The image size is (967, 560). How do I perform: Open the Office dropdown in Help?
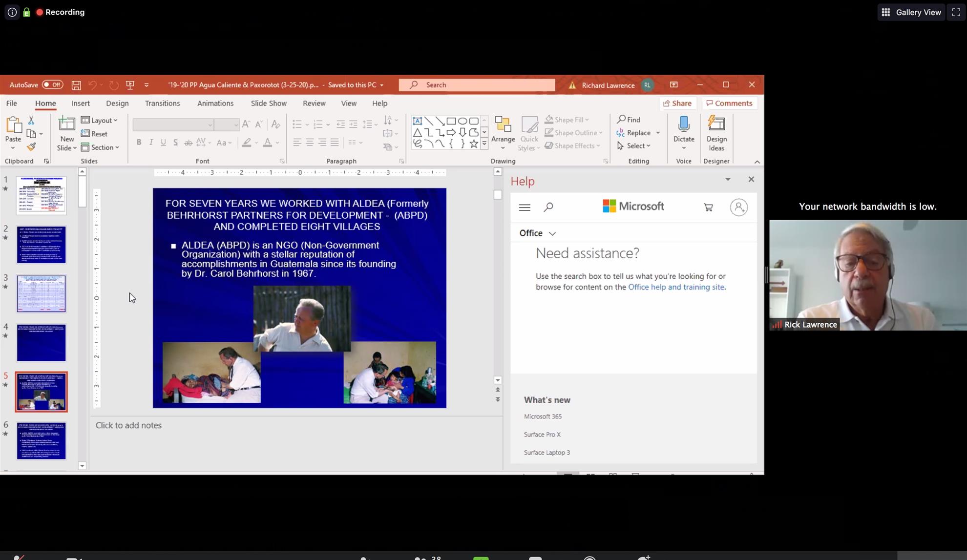point(537,233)
